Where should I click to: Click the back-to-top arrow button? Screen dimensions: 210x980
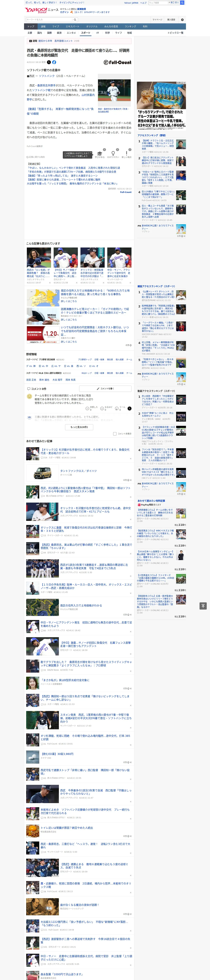pos(203,606)
